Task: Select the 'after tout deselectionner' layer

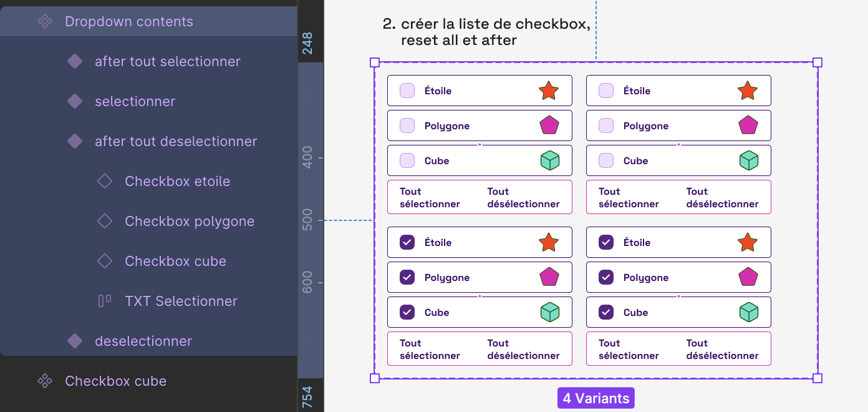Action: tap(176, 141)
